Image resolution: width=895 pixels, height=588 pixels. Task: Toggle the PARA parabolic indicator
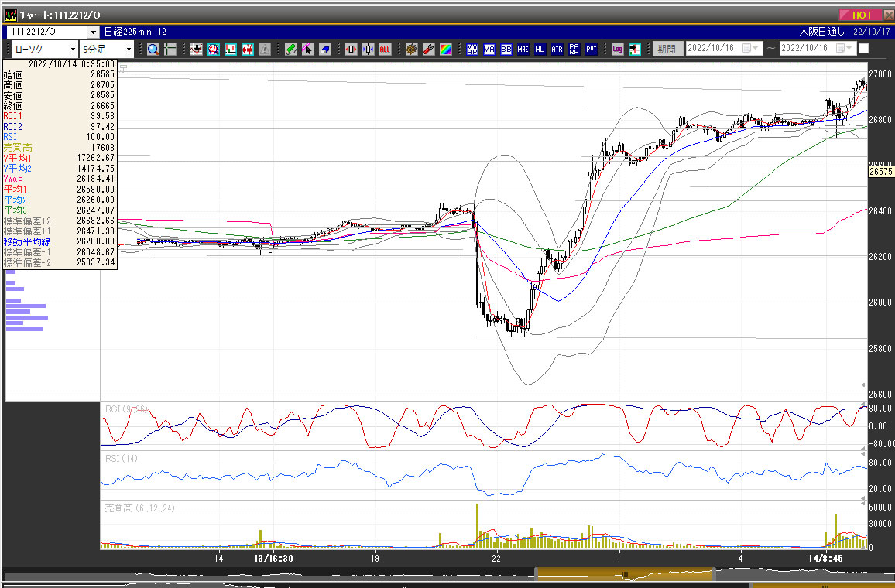click(x=574, y=50)
